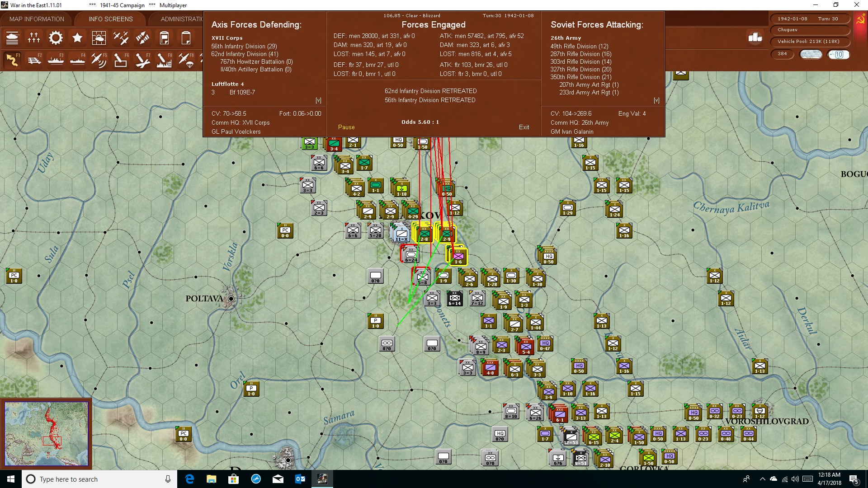Click Exit on the combat report
Viewport: 868px width, 488px height.
(x=524, y=127)
